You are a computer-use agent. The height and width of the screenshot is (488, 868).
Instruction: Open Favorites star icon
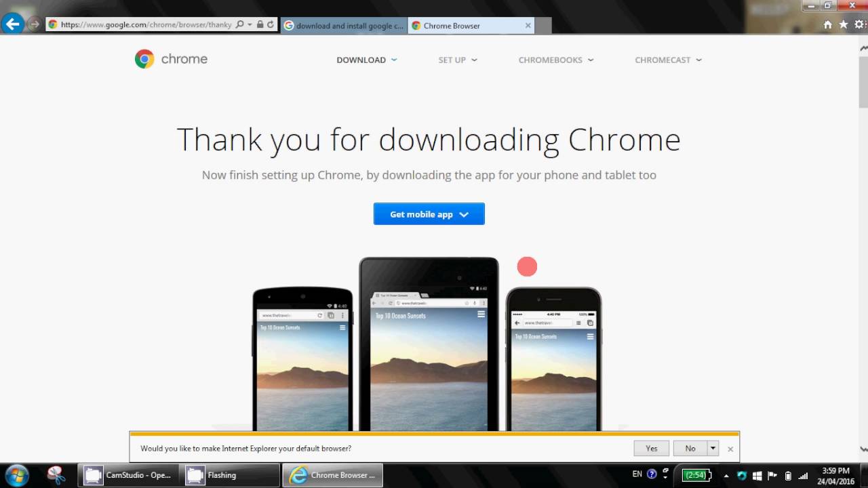844,24
